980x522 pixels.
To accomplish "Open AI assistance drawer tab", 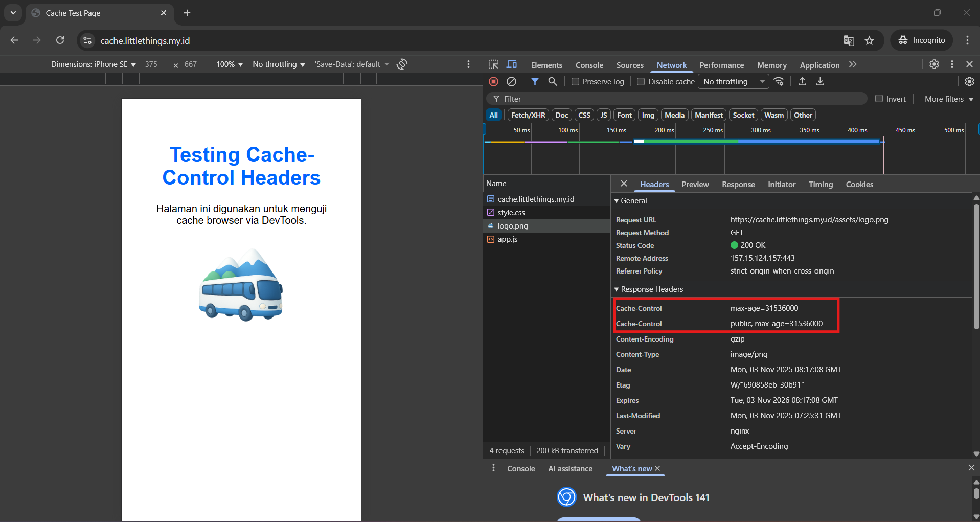I will [570, 468].
